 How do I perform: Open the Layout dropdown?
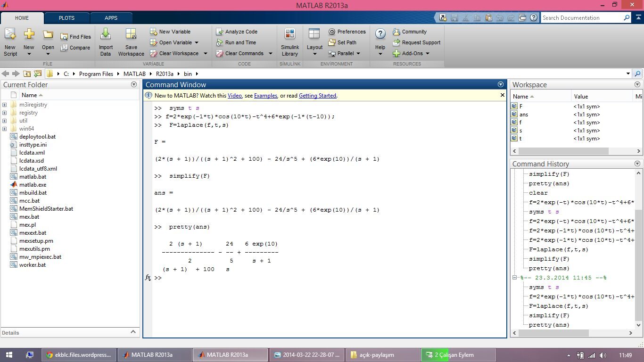(x=314, y=54)
